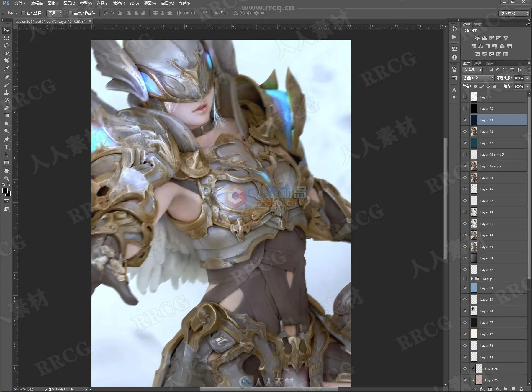Delete layer using trash icon
The width and height of the screenshot is (532, 392).
[521, 389]
